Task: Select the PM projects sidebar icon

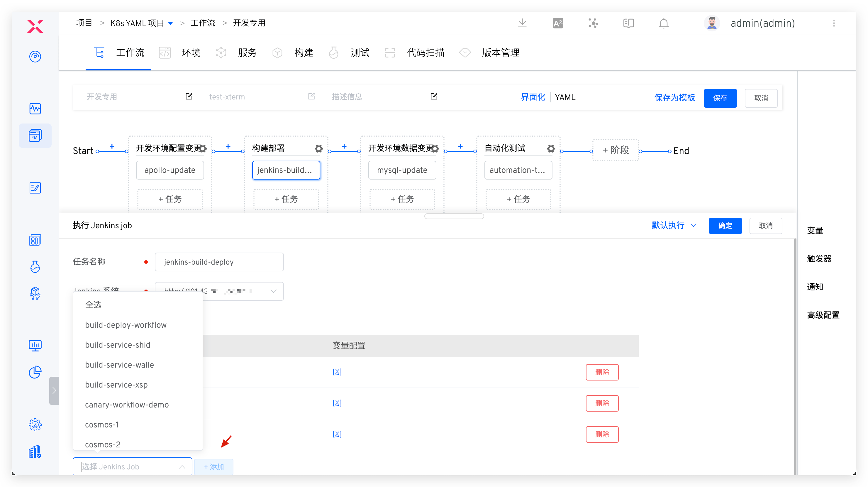Action: (35, 136)
